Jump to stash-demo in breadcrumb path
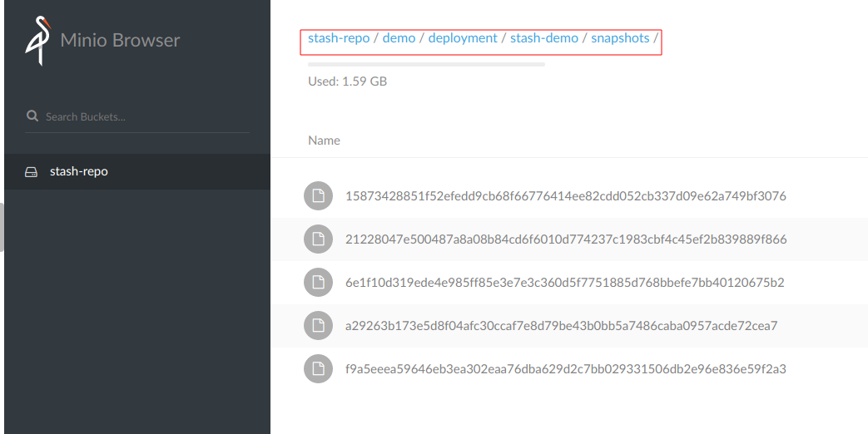Image resolution: width=868 pixels, height=434 pixels. [544, 38]
